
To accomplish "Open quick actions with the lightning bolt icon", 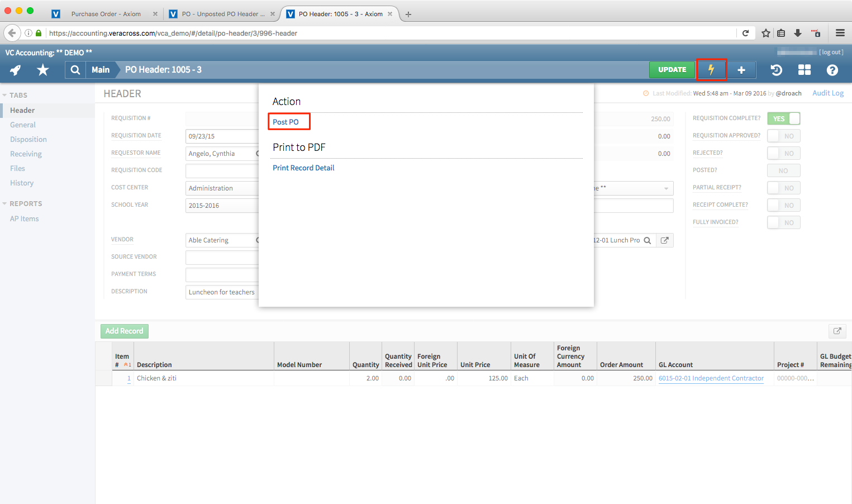I will pyautogui.click(x=711, y=69).
